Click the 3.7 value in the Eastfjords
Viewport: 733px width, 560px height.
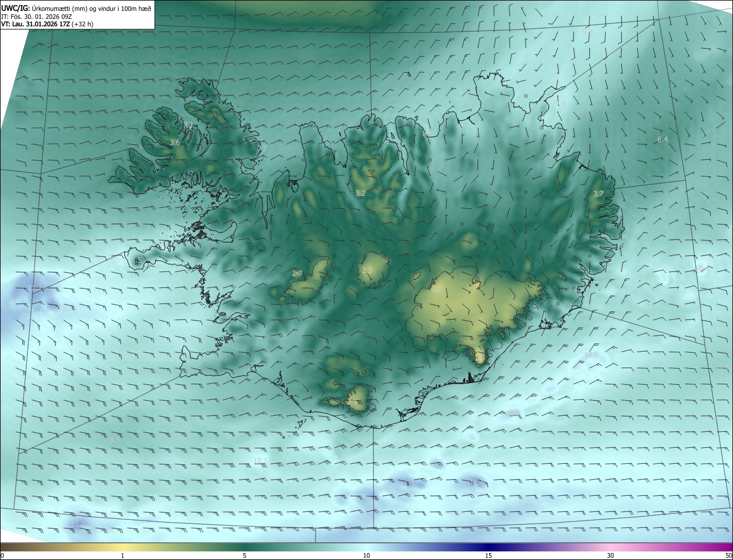click(x=598, y=194)
